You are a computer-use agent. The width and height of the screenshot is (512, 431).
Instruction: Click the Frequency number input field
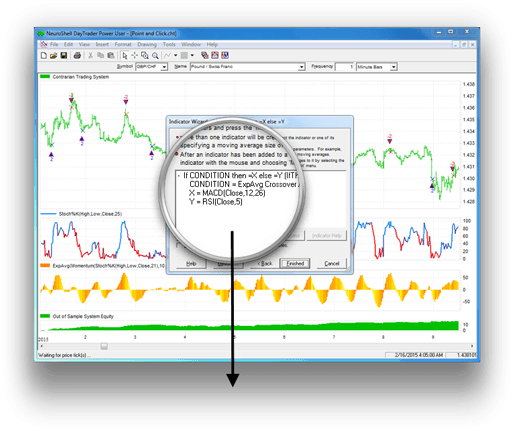coord(345,67)
